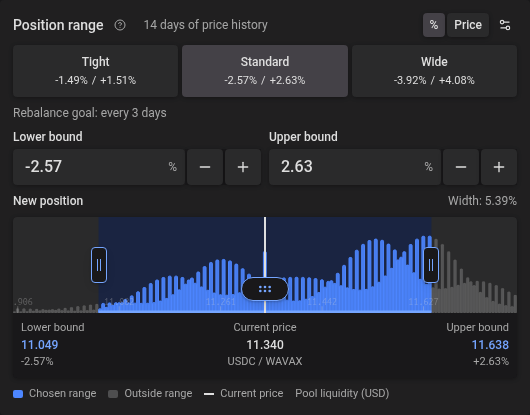Increase the Upper bound with plus
The height and width of the screenshot is (415, 530).
pos(499,167)
